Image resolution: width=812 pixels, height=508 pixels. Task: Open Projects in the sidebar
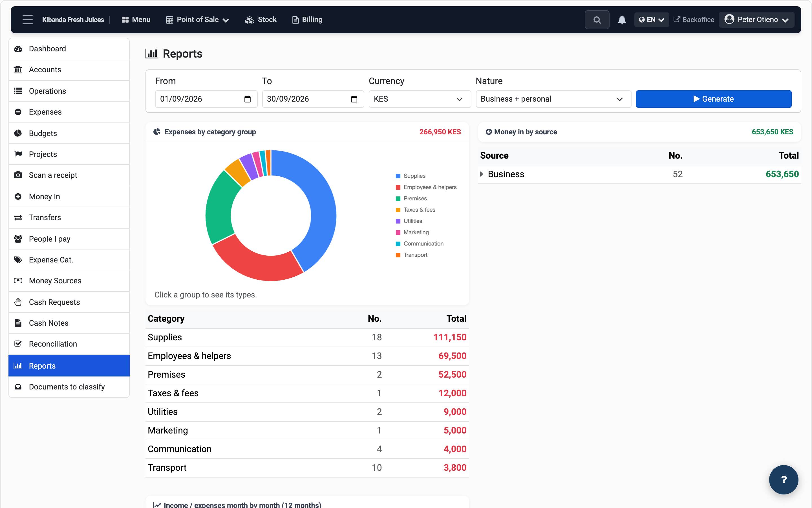[69, 154]
